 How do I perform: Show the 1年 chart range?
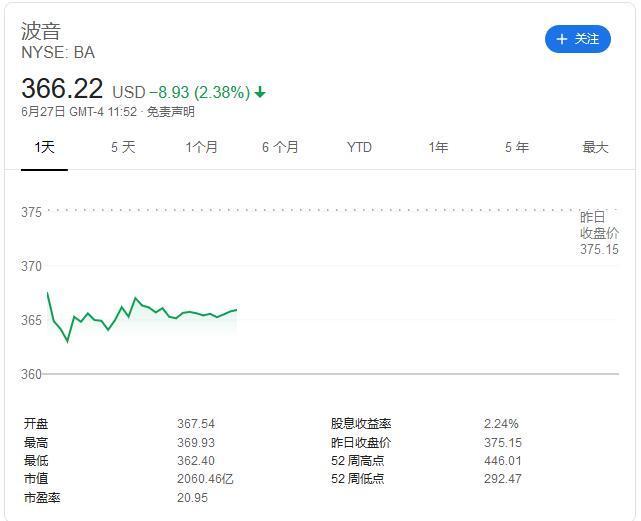pyautogui.click(x=438, y=147)
